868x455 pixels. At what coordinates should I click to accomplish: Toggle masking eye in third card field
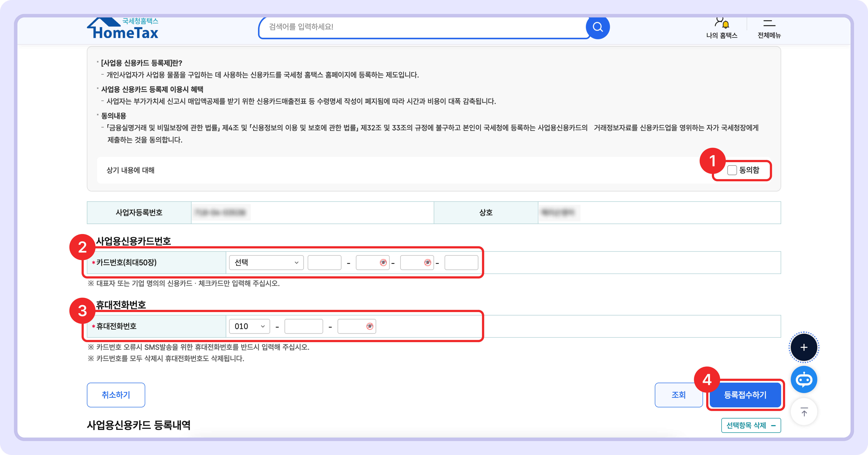coord(427,262)
